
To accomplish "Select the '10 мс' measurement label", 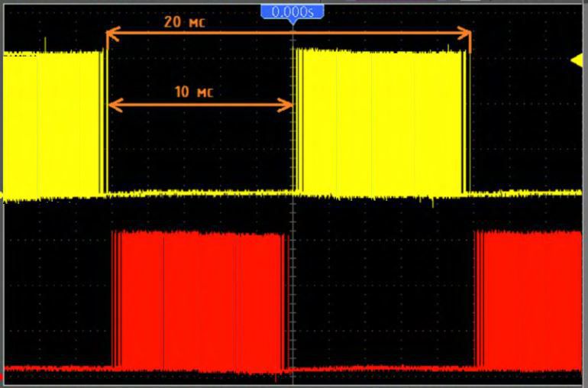I will tap(194, 92).
